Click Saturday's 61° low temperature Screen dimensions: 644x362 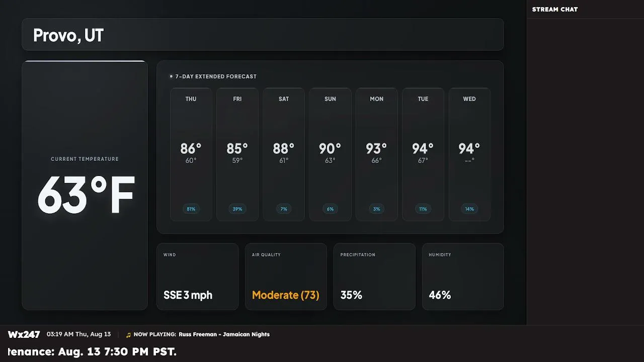click(x=284, y=161)
